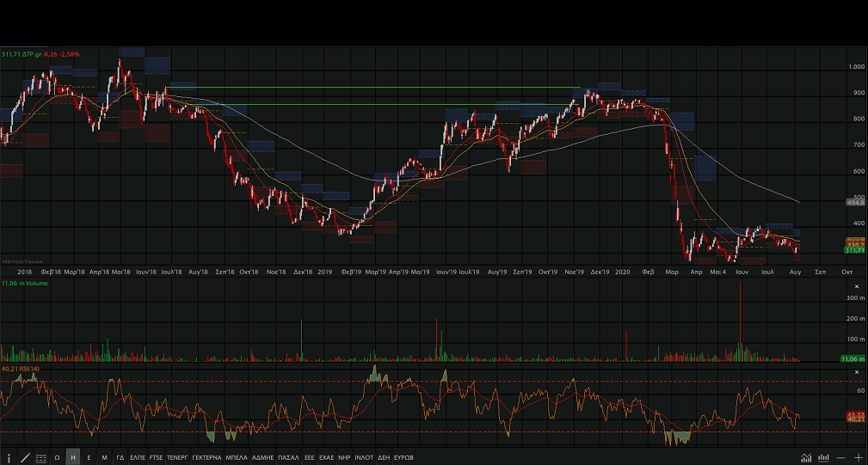Open the ΓΔ index symbol

[120, 458]
